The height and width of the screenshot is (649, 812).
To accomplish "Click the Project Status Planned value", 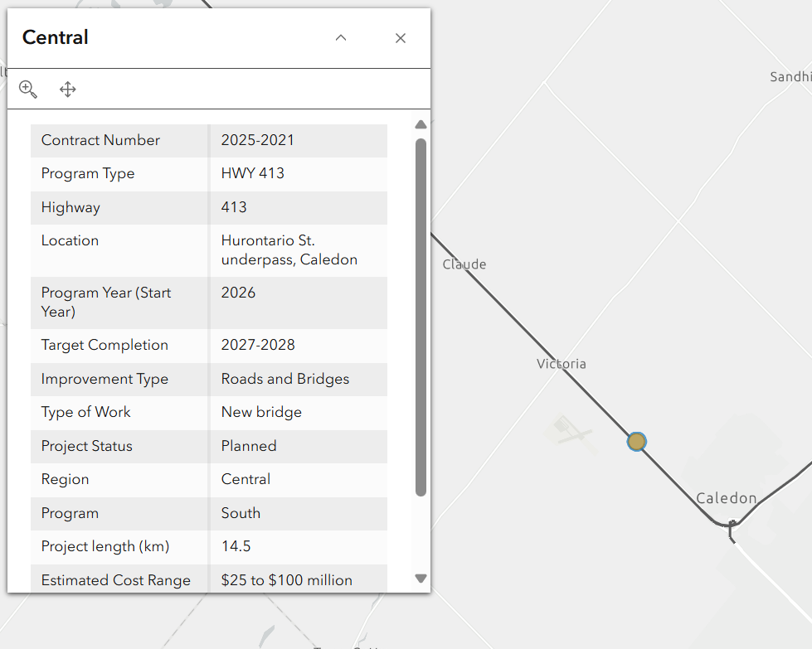I will pyautogui.click(x=249, y=446).
